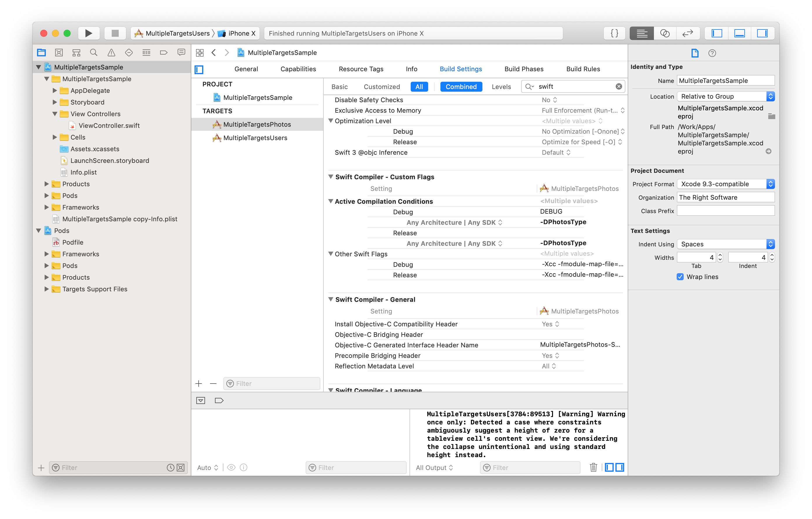Go forward in editor history
Viewport: 812px width, 519px height.
(227, 53)
